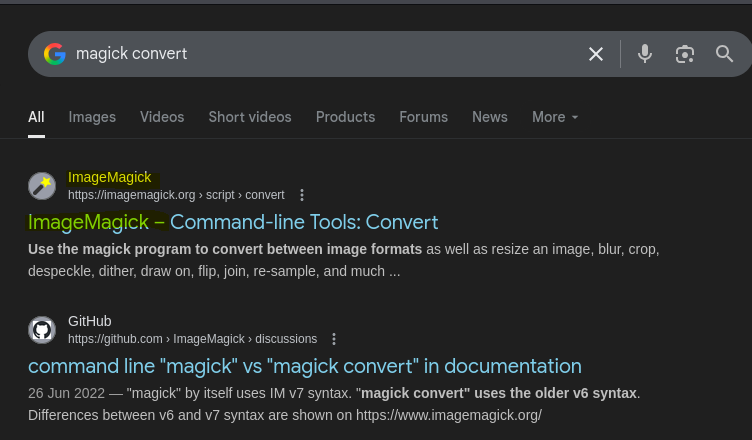Screen dimensions: 752x440
Task: Click the github.com ImageMagick discussions URL
Action: pos(192,339)
